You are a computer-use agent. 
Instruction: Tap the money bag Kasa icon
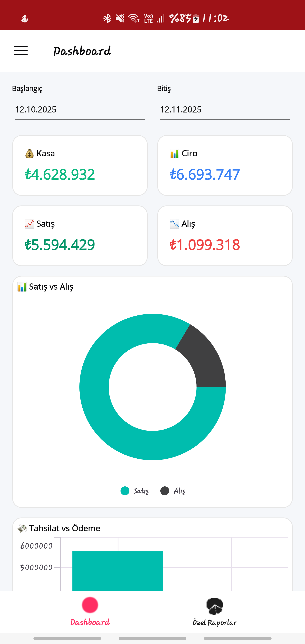(x=29, y=154)
